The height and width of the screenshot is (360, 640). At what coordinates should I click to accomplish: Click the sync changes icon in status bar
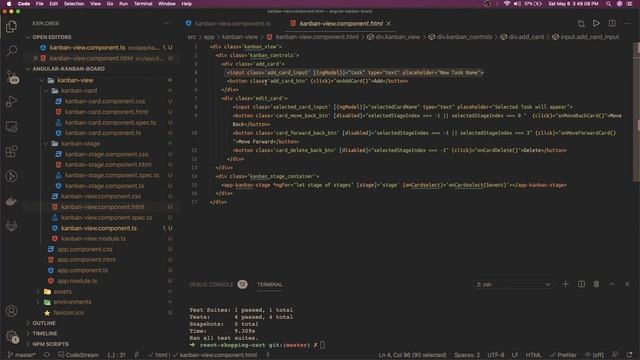click(47, 355)
